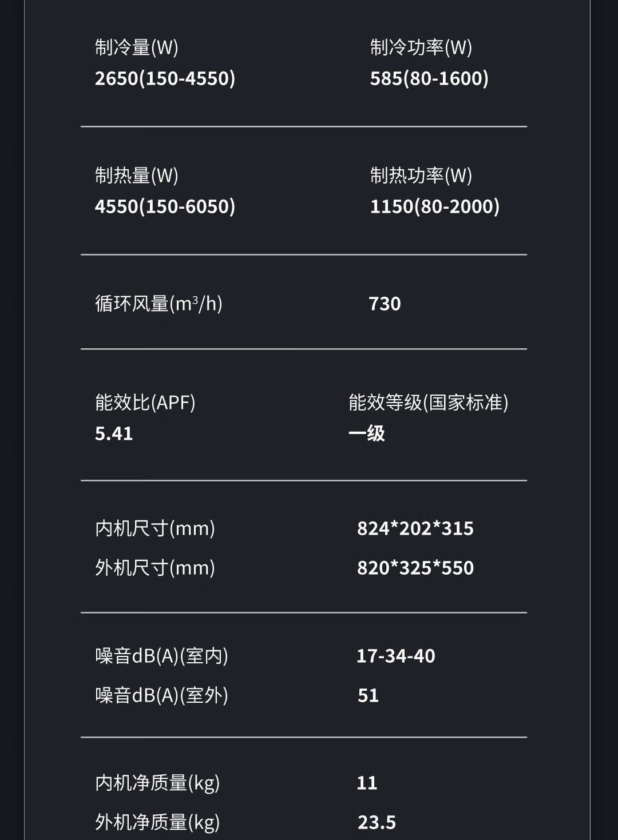
Task: Click the APF value 5.41
Action: pos(114,433)
